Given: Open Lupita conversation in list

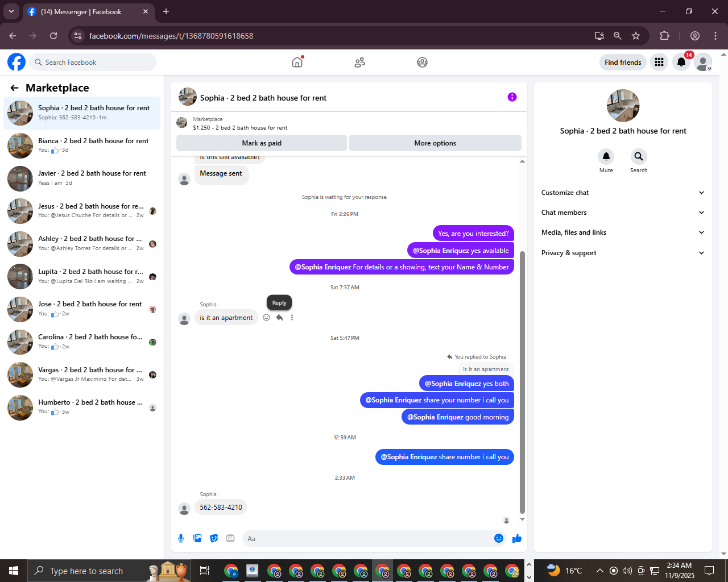Looking at the screenshot, I should tap(82, 276).
